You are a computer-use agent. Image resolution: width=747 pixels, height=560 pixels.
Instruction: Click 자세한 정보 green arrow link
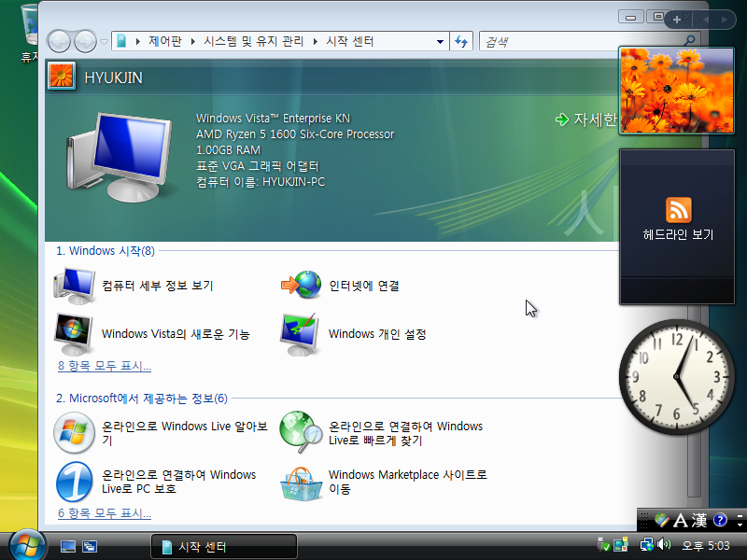586,119
